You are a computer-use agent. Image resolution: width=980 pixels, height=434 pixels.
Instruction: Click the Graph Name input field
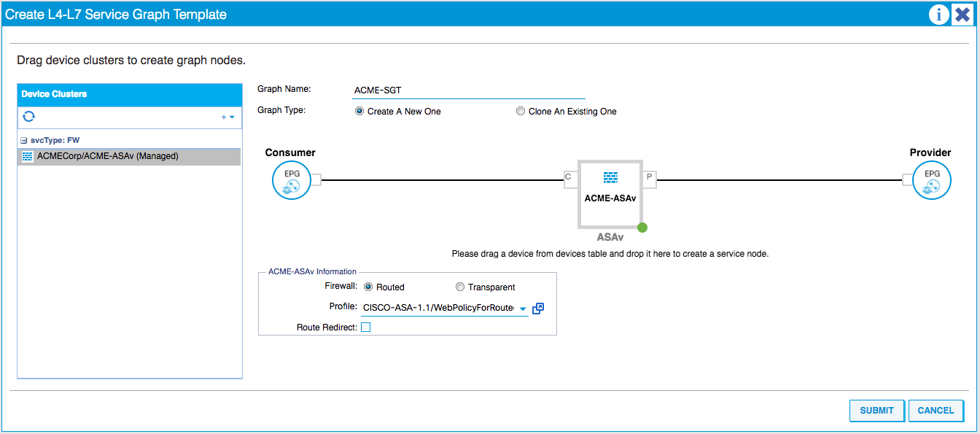point(469,90)
